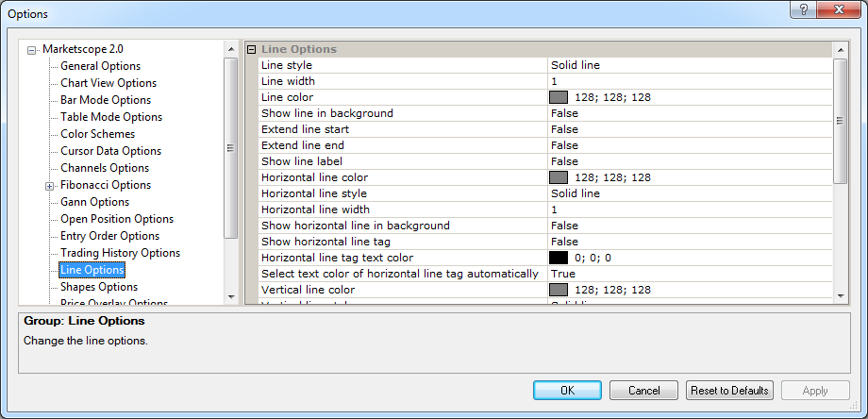Screen dimensions: 868x419
Task: Open Gann Options
Action: (94, 202)
